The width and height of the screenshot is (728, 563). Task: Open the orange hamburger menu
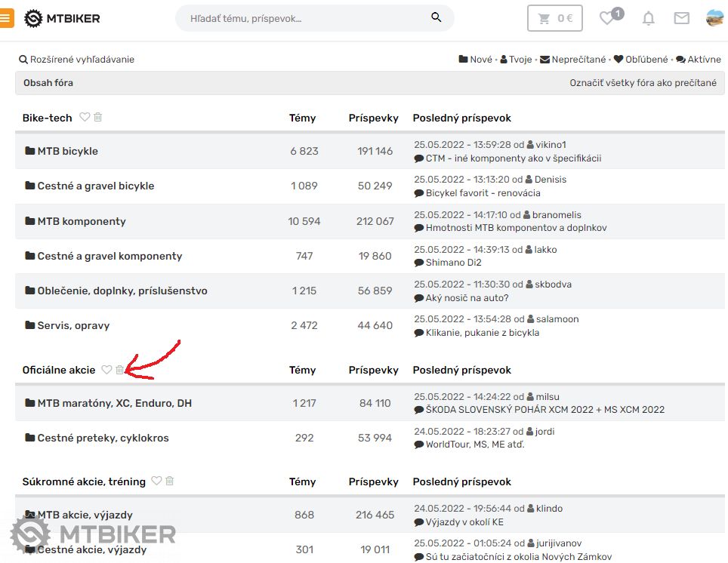click(x=6, y=18)
